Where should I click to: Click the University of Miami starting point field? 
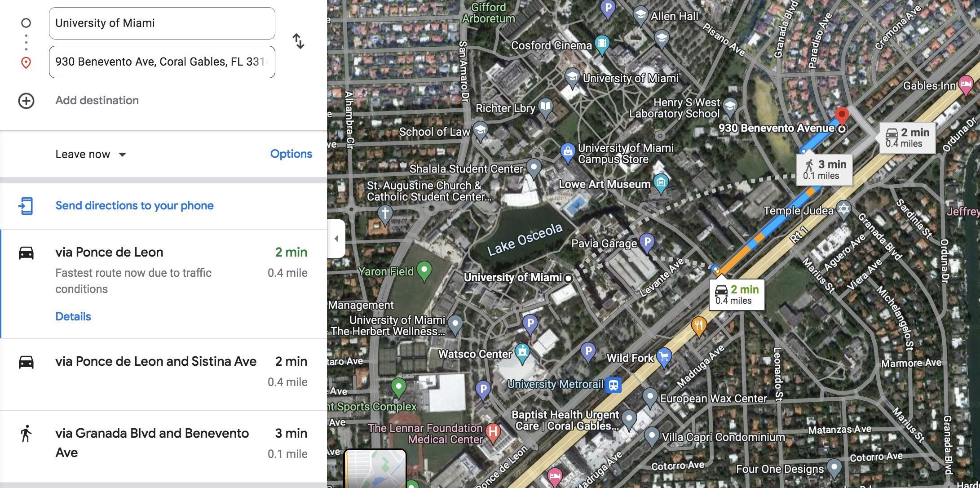click(x=162, y=23)
